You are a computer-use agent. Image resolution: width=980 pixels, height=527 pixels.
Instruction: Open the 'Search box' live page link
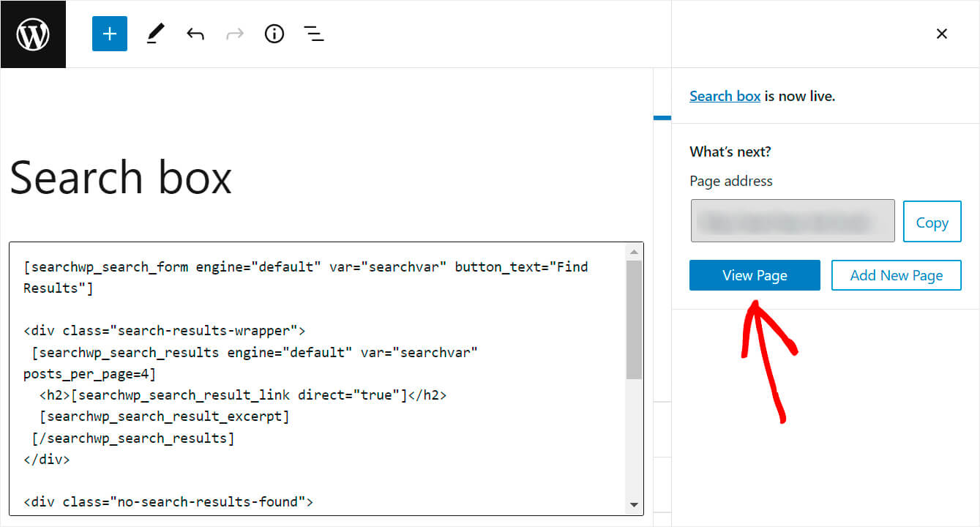point(725,95)
